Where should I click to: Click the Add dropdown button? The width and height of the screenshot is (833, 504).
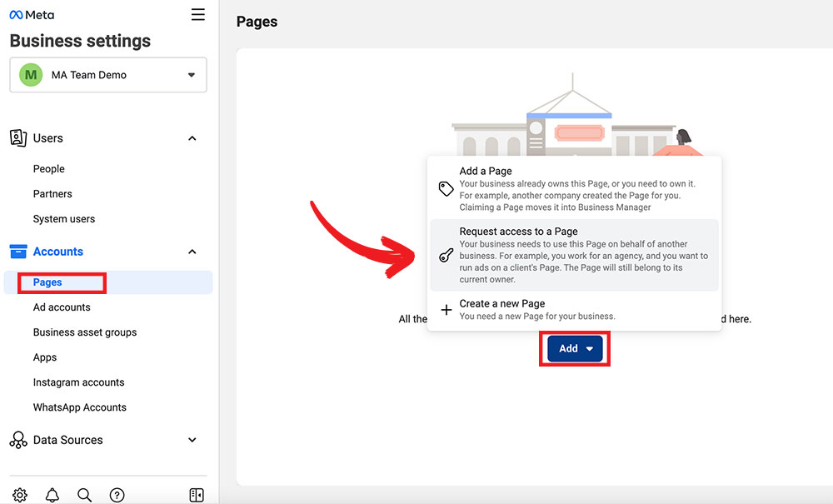576,349
